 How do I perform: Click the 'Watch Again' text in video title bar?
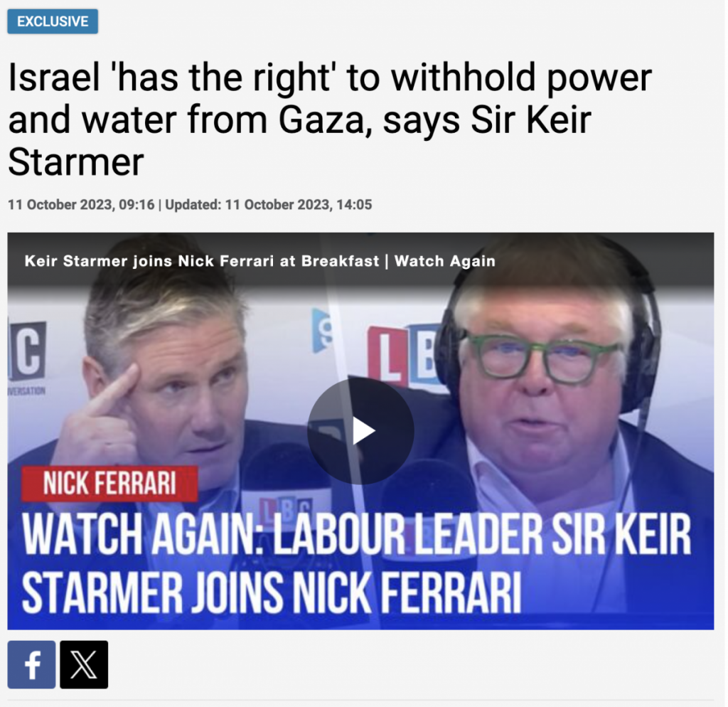coord(445,261)
